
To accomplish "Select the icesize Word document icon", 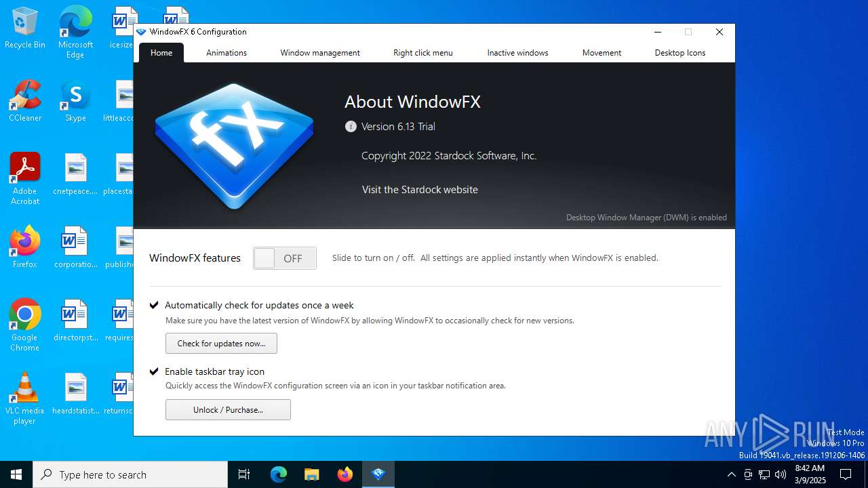I will point(122,28).
